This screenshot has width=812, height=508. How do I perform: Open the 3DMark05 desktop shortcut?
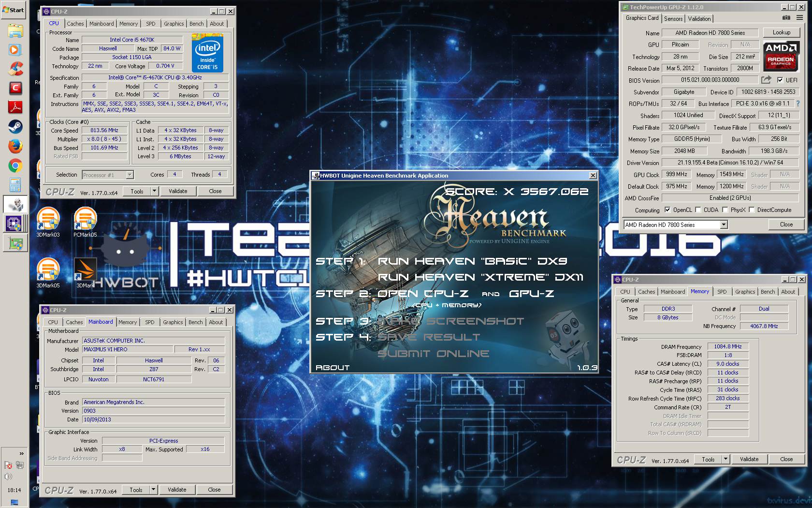click(x=48, y=273)
